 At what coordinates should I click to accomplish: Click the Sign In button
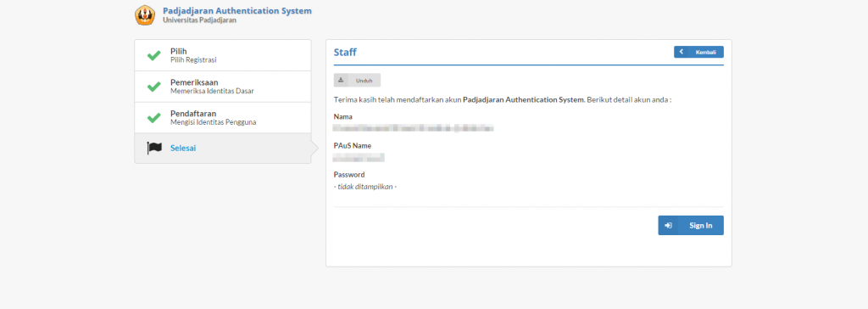(690, 225)
